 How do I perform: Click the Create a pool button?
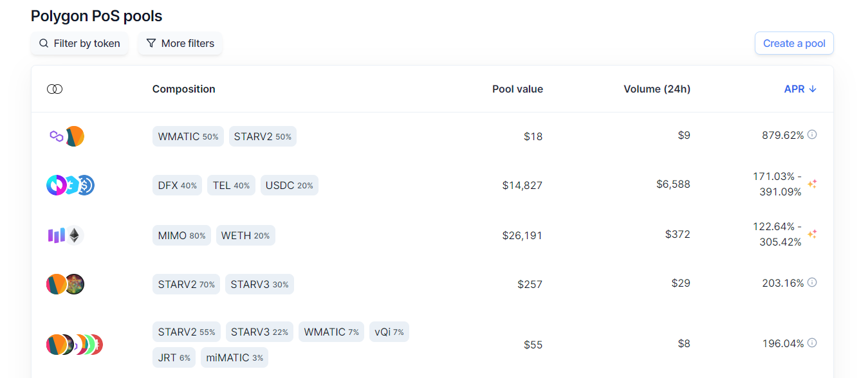(x=794, y=44)
